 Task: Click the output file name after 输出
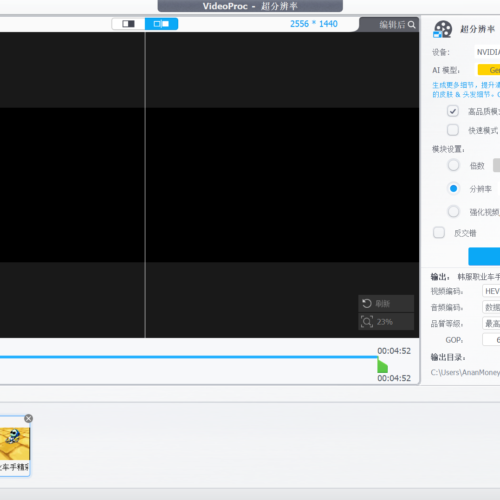coord(479,277)
